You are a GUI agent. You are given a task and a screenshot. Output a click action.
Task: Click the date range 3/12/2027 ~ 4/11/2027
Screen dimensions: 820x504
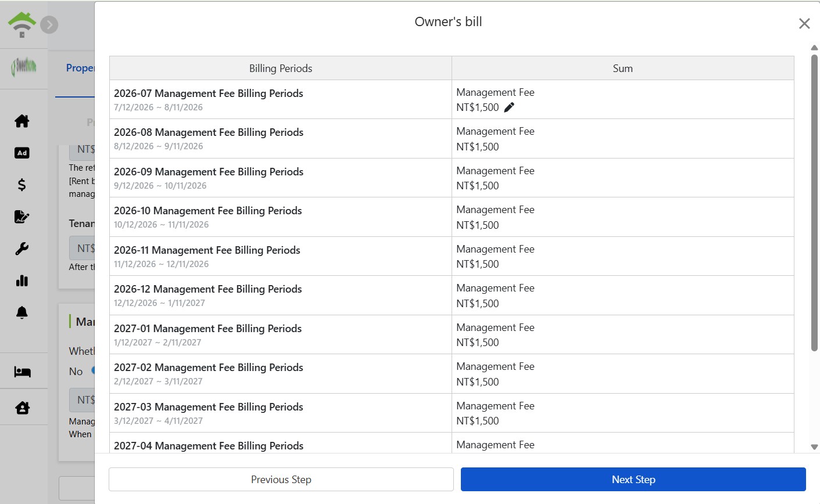coord(158,421)
